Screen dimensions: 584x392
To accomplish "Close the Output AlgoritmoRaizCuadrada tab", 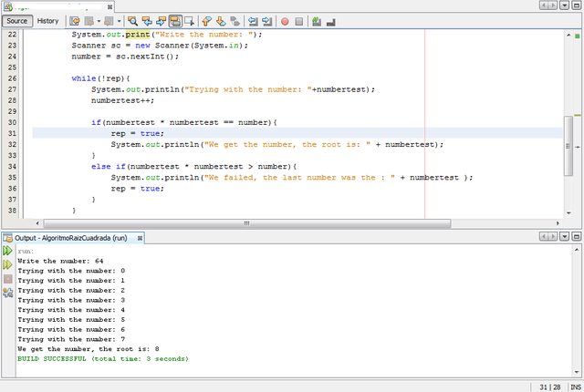I will point(140,239).
